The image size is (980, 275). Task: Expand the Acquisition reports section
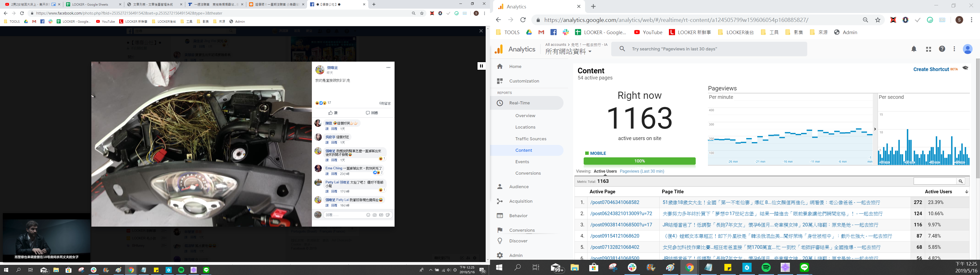coord(520,201)
